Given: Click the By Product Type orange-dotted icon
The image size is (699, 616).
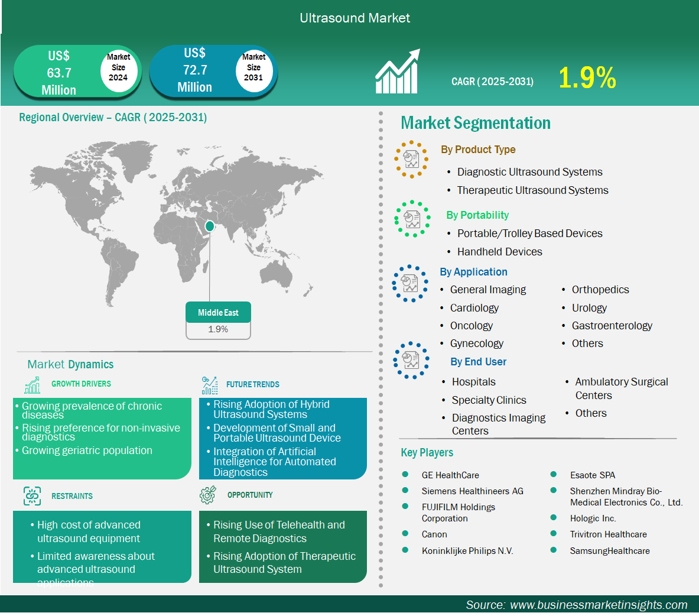Looking at the screenshot, I should pos(411,159).
